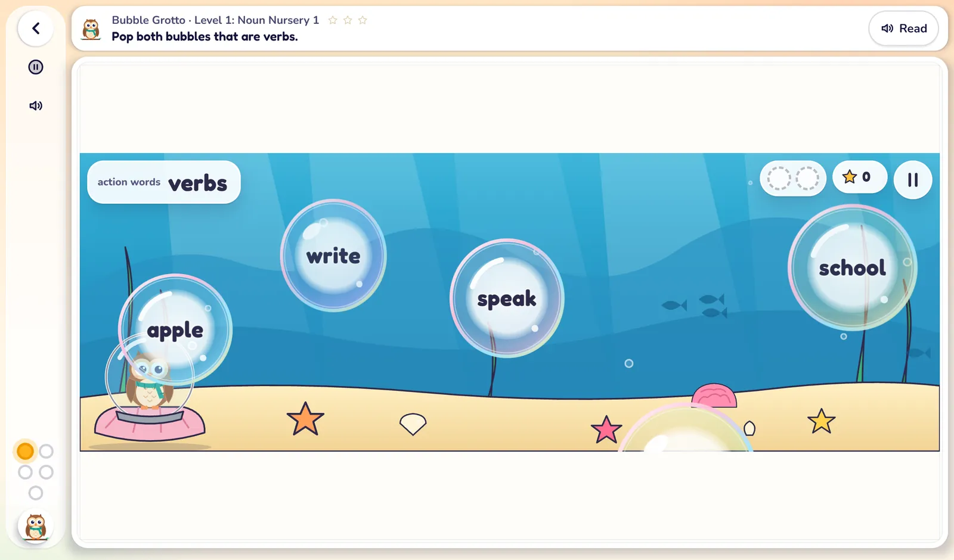This screenshot has height=560, width=954.
Task: Pause the lesson from the sidebar
Action: click(x=36, y=67)
